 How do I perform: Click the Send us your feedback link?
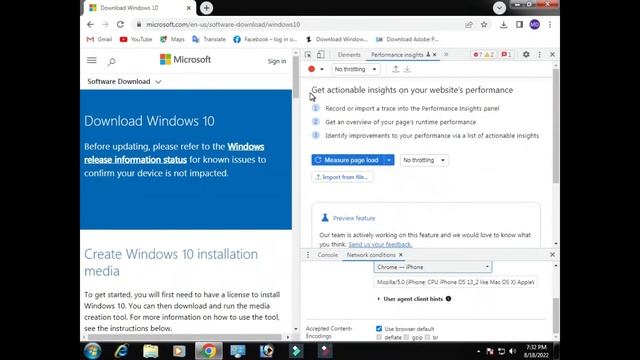(380, 244)
